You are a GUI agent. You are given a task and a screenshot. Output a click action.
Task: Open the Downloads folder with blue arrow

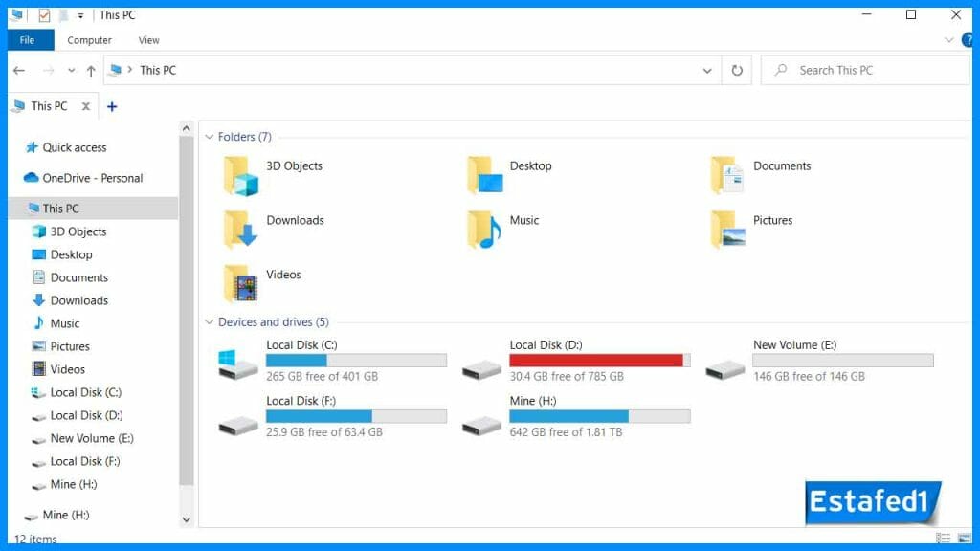[x=241, y=231]
